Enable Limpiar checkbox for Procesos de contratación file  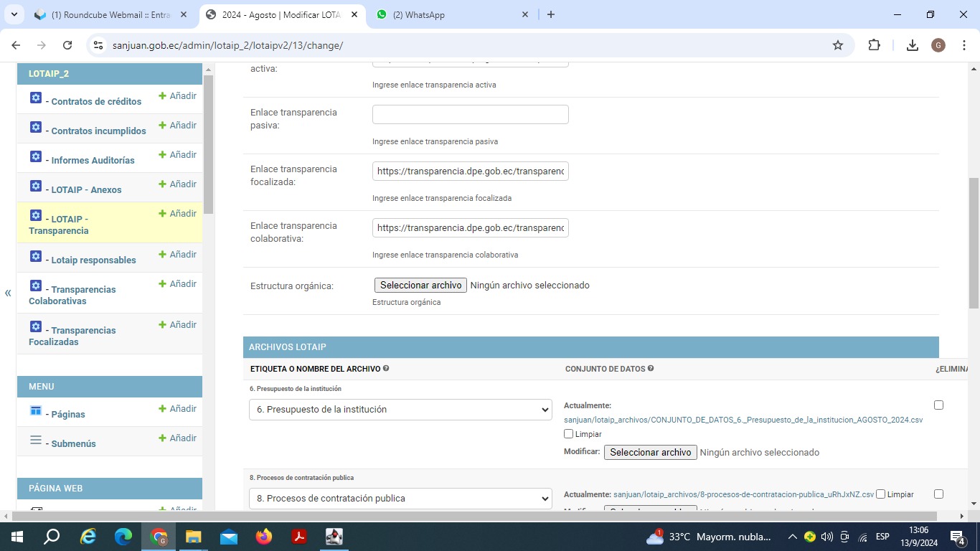pyautogui.click(x=881, y=494)
